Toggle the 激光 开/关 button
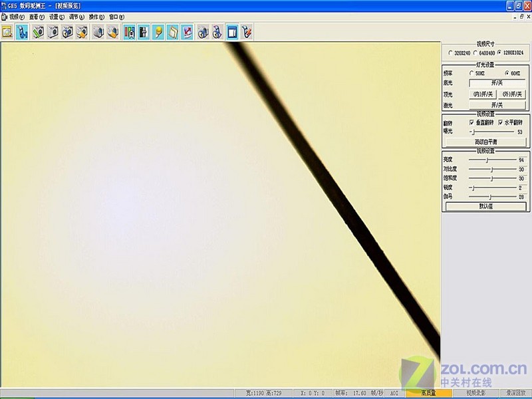The image size is (532, 399). [497, 105]
